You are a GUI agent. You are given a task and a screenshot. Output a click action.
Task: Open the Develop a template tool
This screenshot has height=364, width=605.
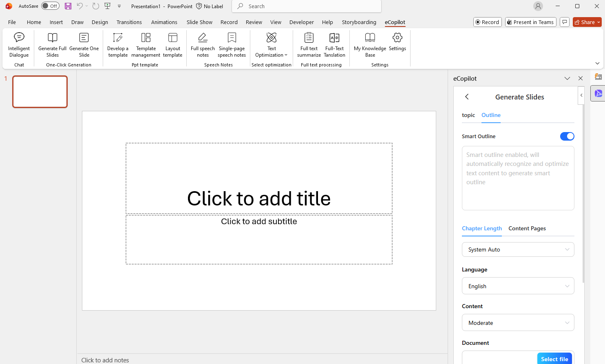(x=117, y=45)
